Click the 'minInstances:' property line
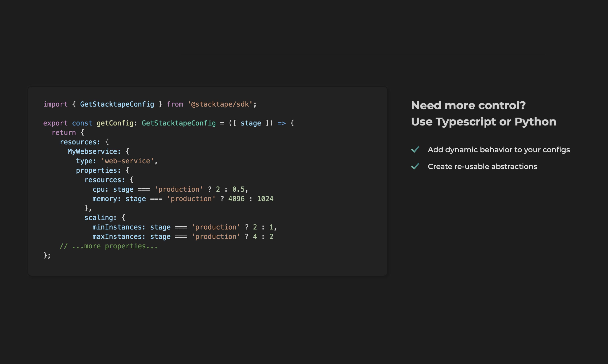 [x=185, y=227]
